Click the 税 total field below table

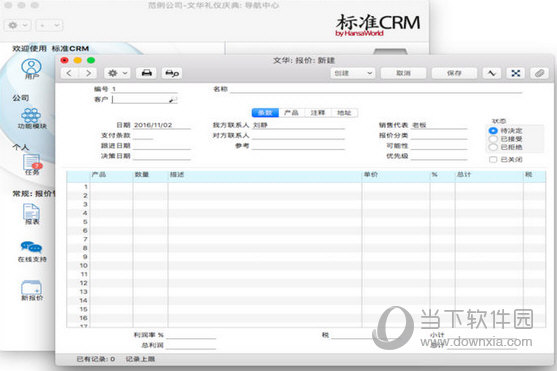(353, 335)
